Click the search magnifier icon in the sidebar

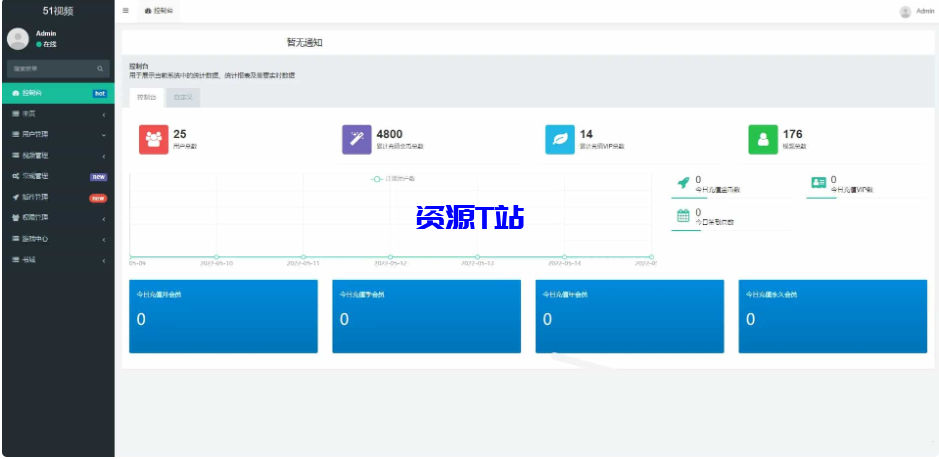(x=100, y=69)
